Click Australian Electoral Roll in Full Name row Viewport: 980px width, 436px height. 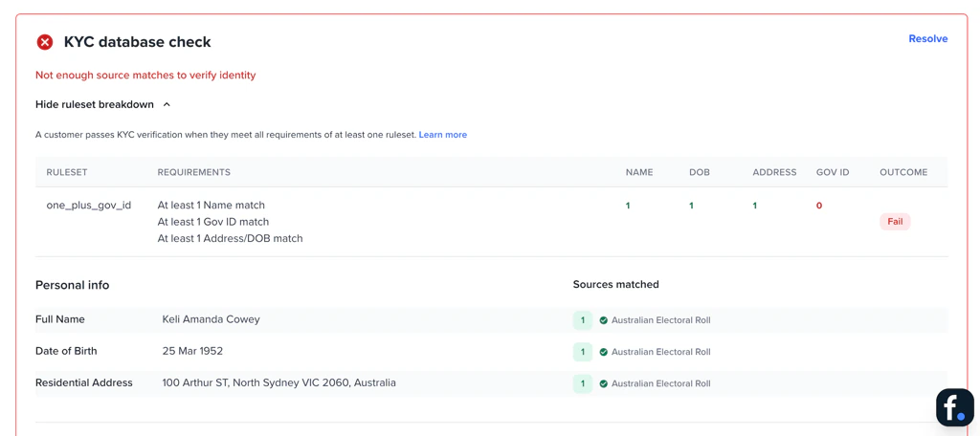660,320
